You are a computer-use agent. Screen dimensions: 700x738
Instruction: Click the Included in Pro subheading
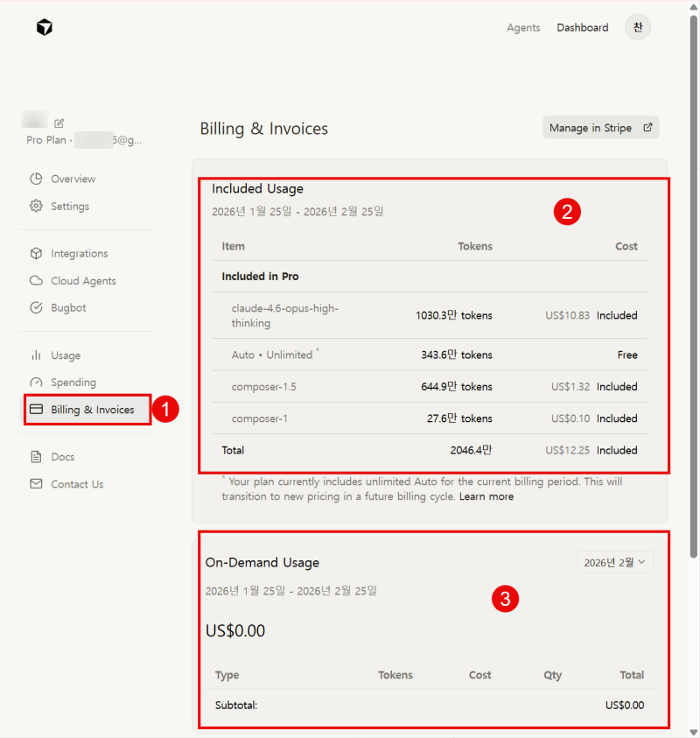click(260, 277)
